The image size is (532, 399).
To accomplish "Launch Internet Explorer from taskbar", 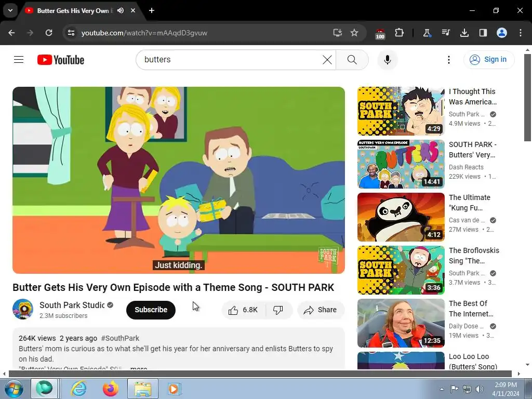I will click(79, 389).
